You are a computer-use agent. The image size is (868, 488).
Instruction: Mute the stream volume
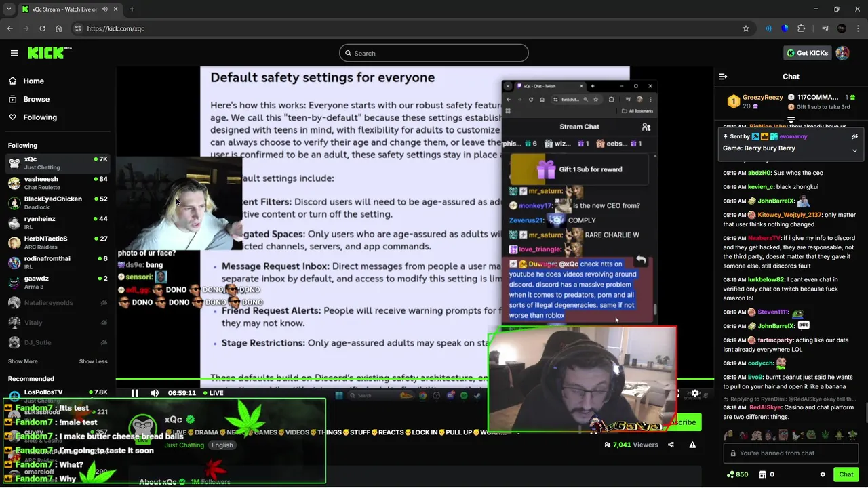click(x=155, y=393)
